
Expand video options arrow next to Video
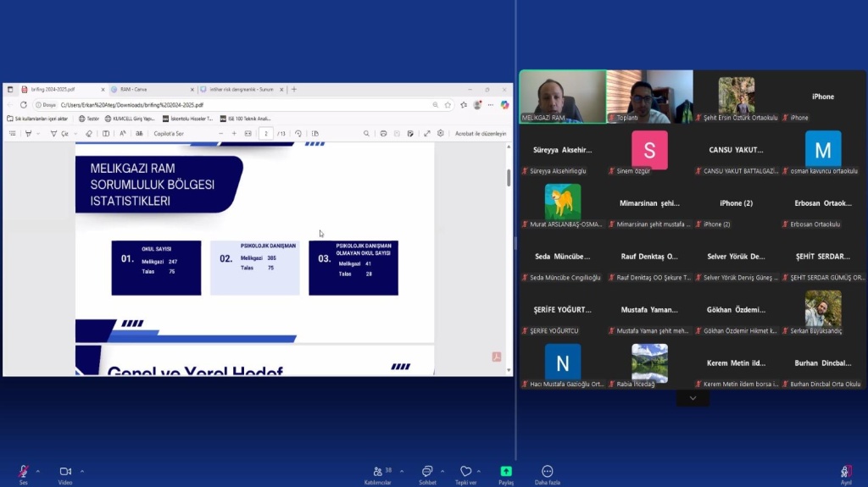[x=82, y=471]
